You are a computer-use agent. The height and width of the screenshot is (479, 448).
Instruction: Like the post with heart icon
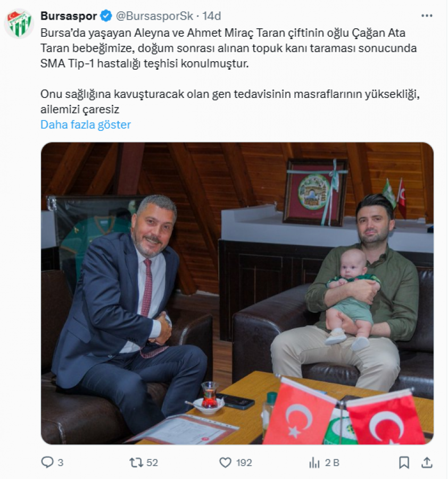[226, 463]
